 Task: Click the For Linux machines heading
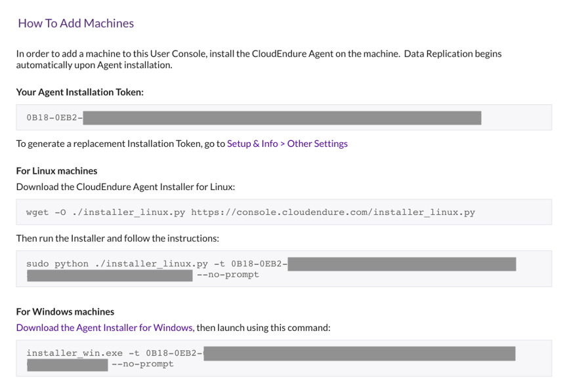[x=57, y=171]
